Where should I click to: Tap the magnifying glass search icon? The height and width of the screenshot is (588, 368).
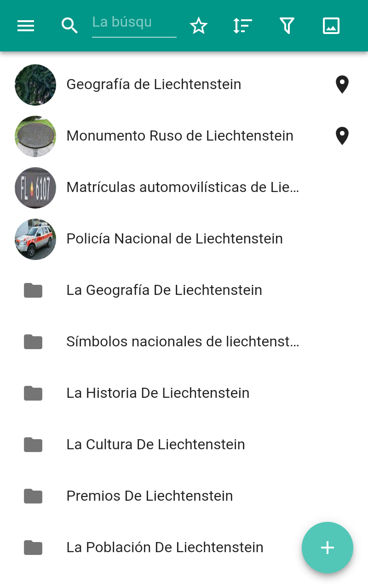tap(69, 26)
